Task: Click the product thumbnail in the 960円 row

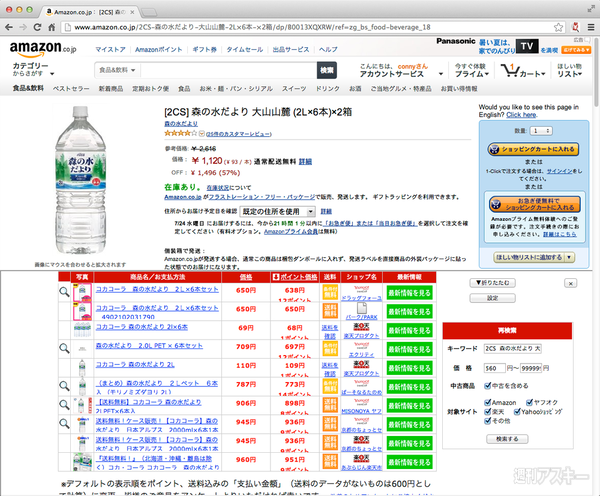Action: pyautogui.click(x=83, y=462)
